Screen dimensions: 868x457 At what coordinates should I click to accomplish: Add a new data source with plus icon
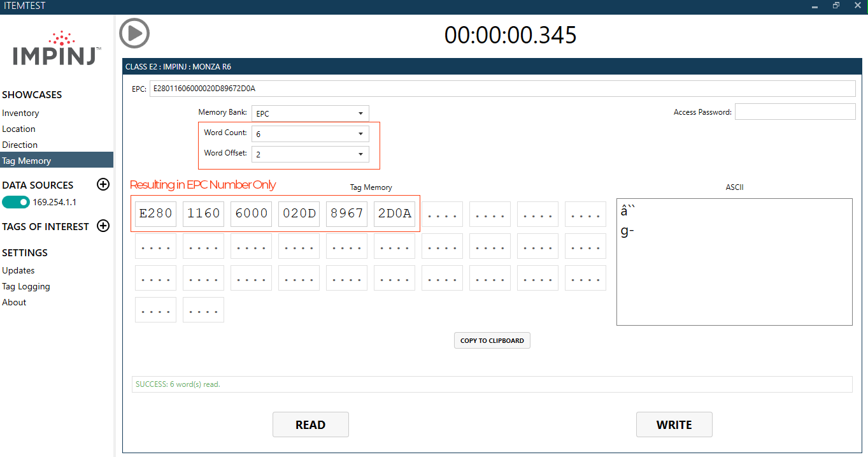(103, 185)
